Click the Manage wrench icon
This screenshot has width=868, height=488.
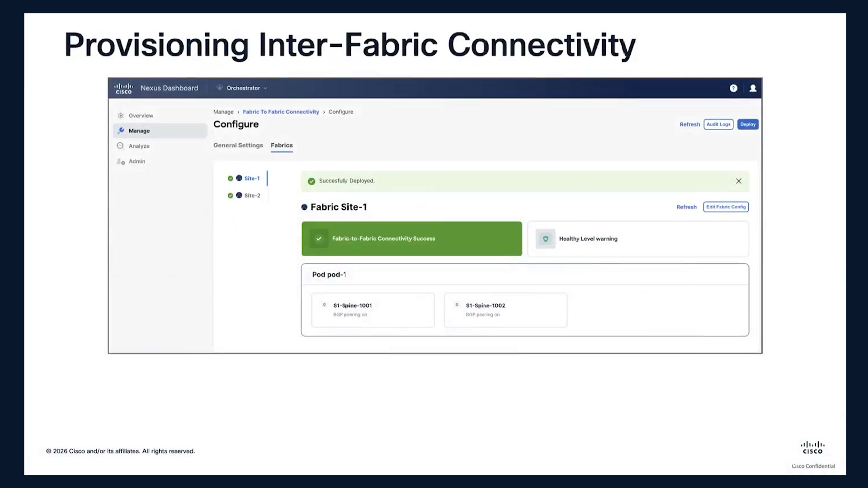121,131
